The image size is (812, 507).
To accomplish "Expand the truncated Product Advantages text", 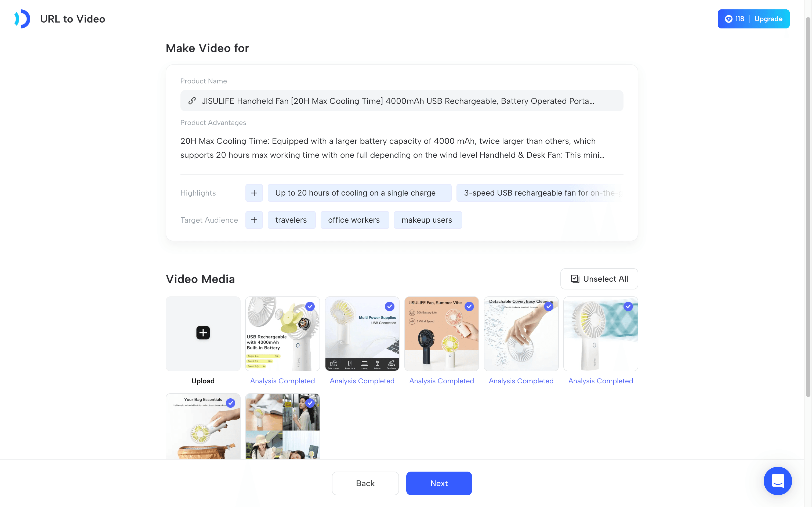I will pos(392,148).
